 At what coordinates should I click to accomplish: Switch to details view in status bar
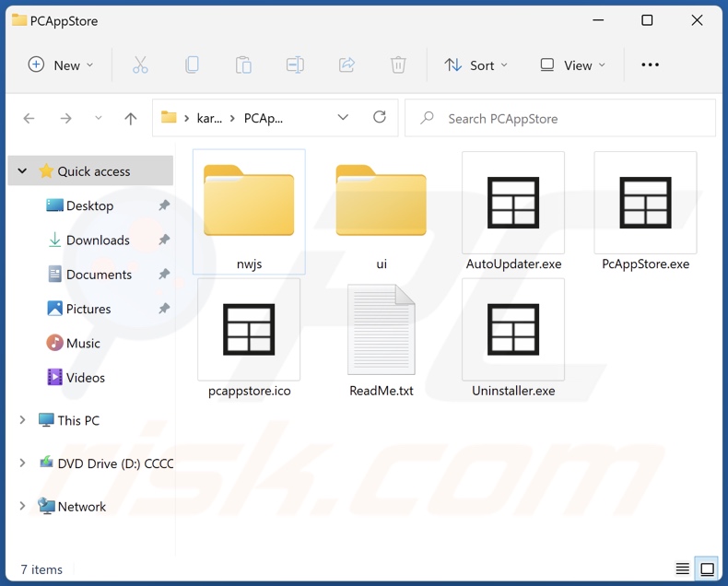[683, 568]
